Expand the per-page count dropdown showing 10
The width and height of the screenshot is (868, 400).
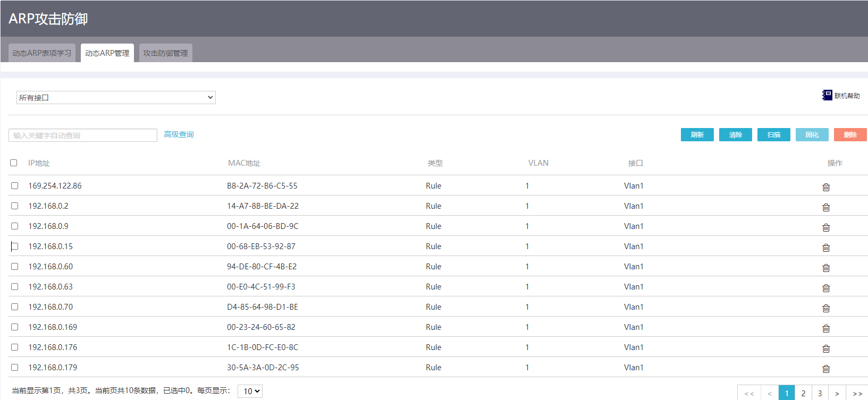[x=250, y=392]
